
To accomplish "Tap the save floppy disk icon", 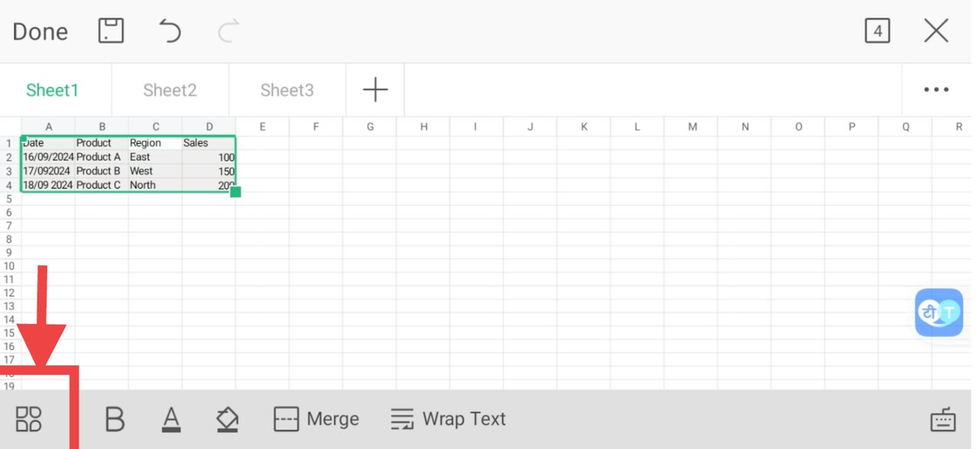I will tap(111, 31).
